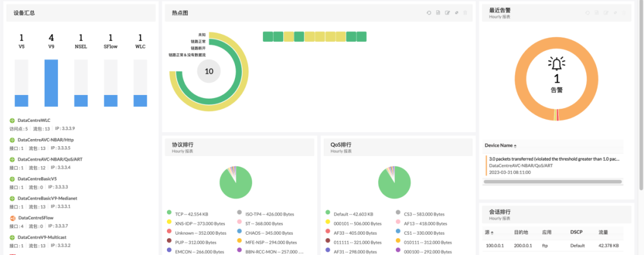Click the 10 count in heatmap donut
Screen dimensions: 644x255
point(209,71)
